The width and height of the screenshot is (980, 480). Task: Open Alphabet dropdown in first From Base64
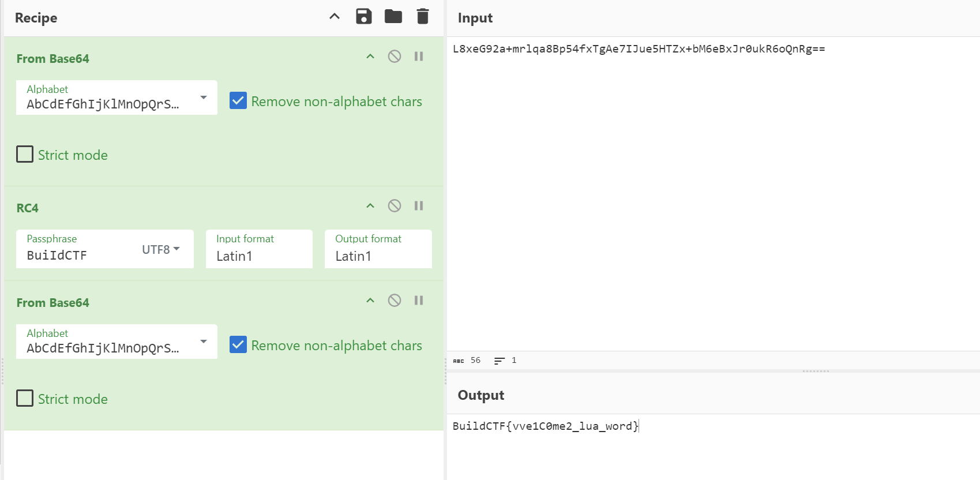203,98
